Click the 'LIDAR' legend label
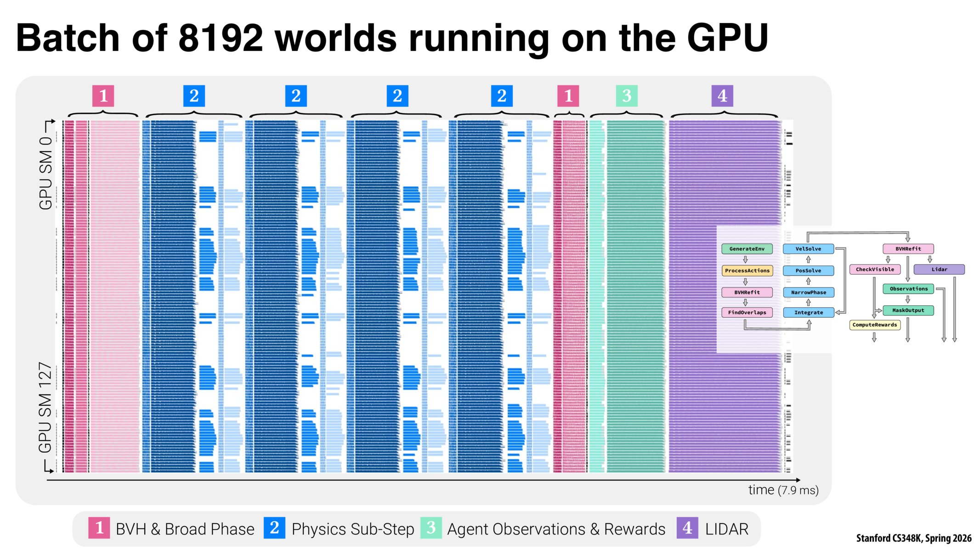 tap(727, 529)
